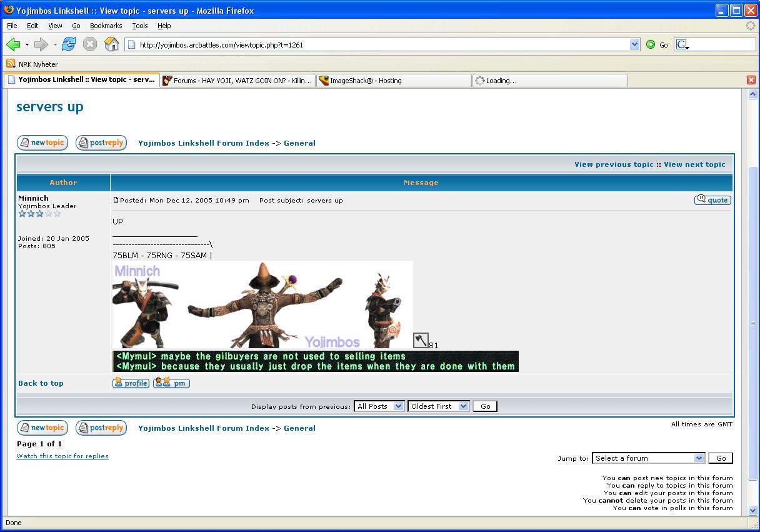Screen dimensions: 760x532
Task: Switch to the ImageShack Hosting tab
Action: click(394, 81)
